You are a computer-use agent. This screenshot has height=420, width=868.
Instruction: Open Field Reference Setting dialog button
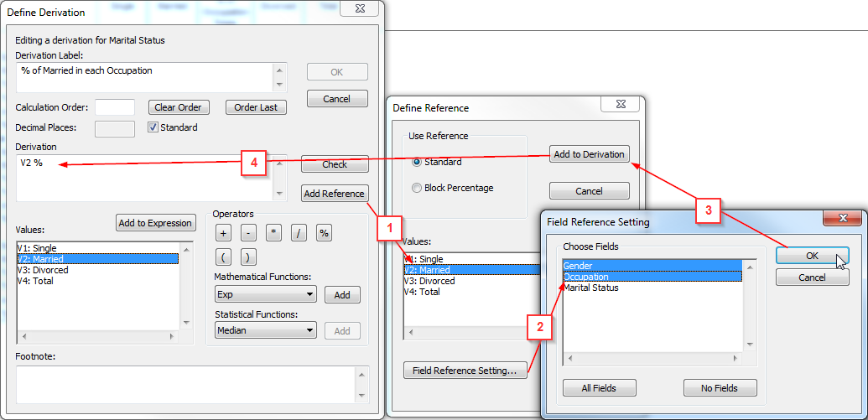point(465,370)
